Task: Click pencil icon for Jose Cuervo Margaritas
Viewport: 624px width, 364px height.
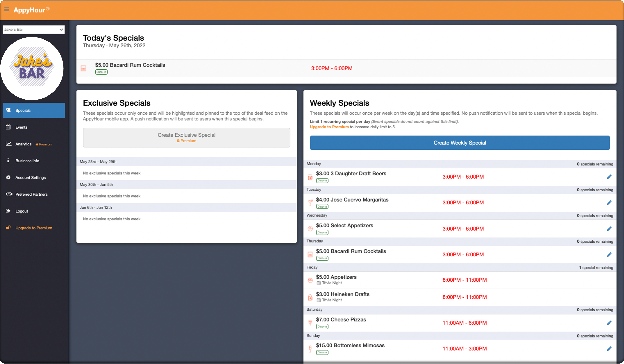Action: point(609,203)
